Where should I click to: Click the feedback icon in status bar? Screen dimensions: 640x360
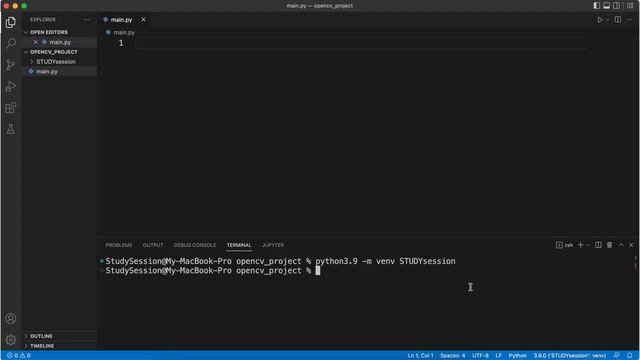(x=616, y=356)
